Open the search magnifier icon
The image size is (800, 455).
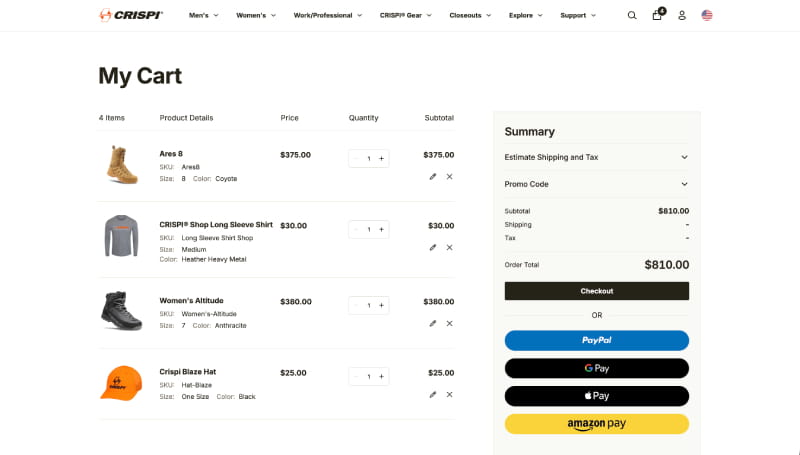point(632,15)
